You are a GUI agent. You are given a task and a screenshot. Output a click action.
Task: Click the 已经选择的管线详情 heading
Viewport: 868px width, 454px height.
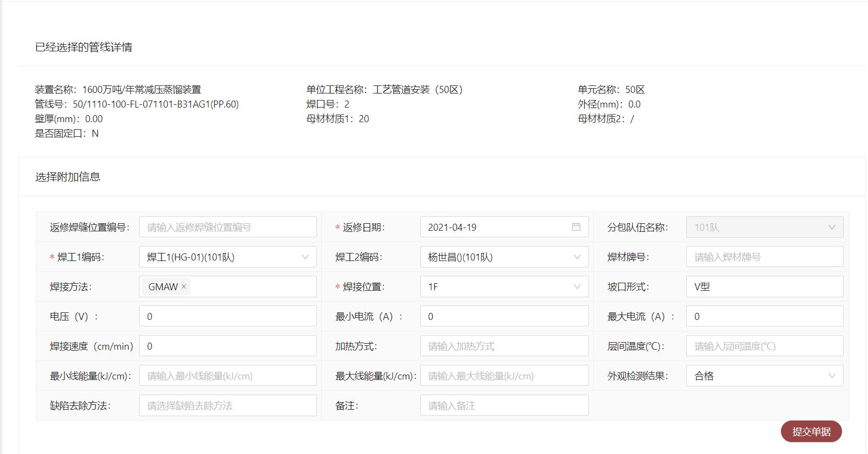pos(84,47)
